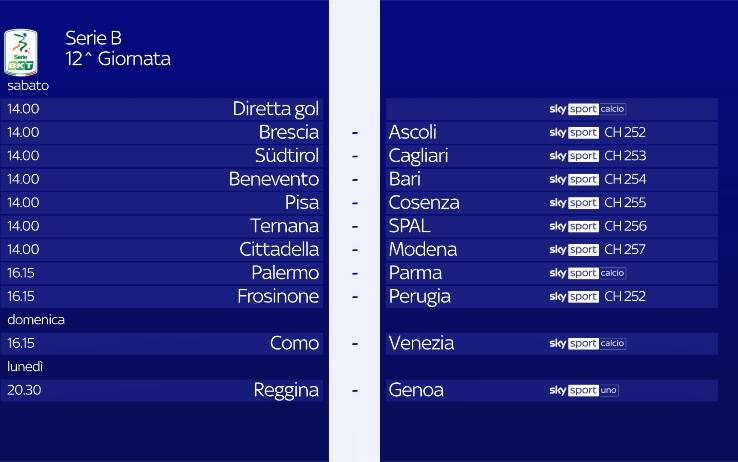Screen dimensions: 738x462
Task: Click the Cosenza team name
Action: [x=423, y=203]
